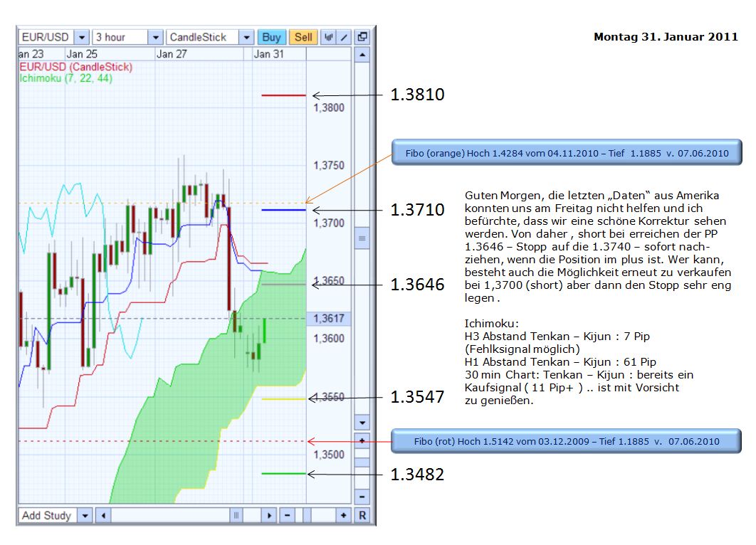Screen dimensions: 756x545
Task: Click the plus icon on the right scrollbar
Action: click(362, 441)
